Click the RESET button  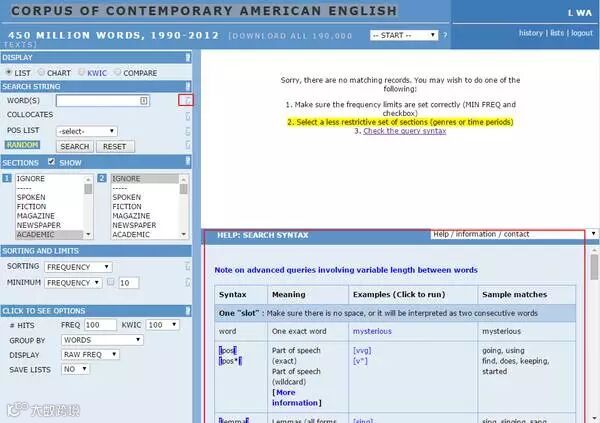click(x=115, y=147)
